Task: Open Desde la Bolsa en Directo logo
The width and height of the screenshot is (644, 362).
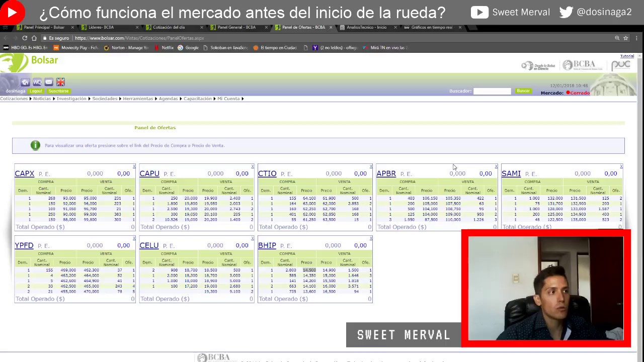Action: click(538, 66)
